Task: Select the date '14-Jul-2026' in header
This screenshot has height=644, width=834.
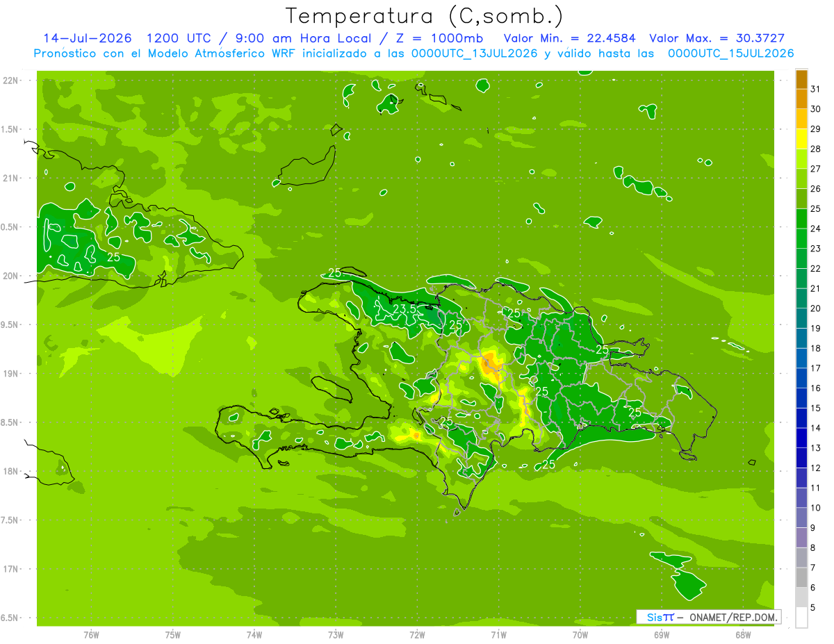Action: [87, 38]
